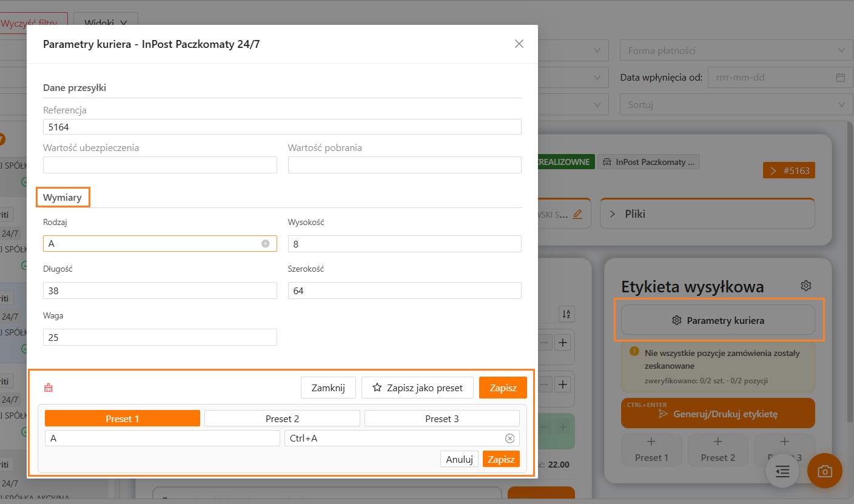Viewport: 854px width, 504px height.
Task: Click the Anuluj button
Action: (x=459, y=459)
